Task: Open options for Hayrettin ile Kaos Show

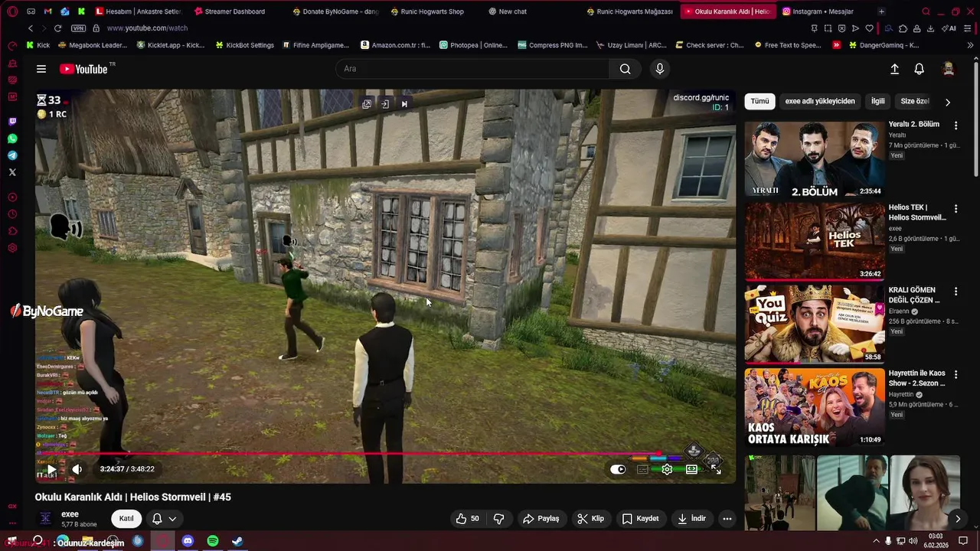Action: coord(955,373)
